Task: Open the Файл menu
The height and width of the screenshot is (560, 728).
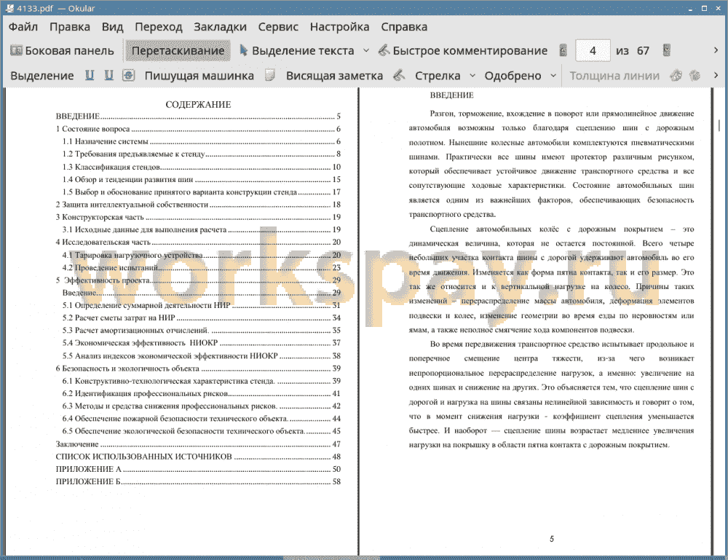Action: click(x=23, y=27)
